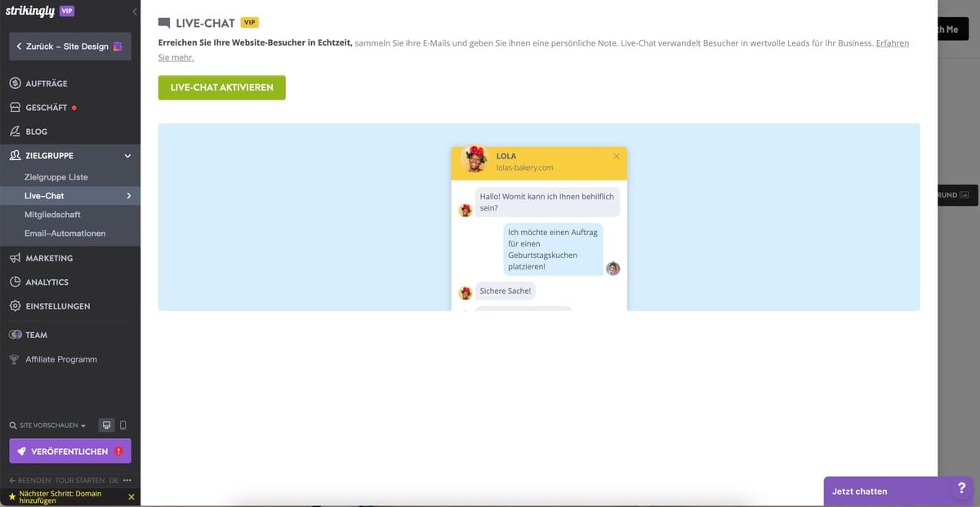The width and height of the screenshot is (980, 507).
Task: Click the red publish warning badge
Action: coord(119,451)
